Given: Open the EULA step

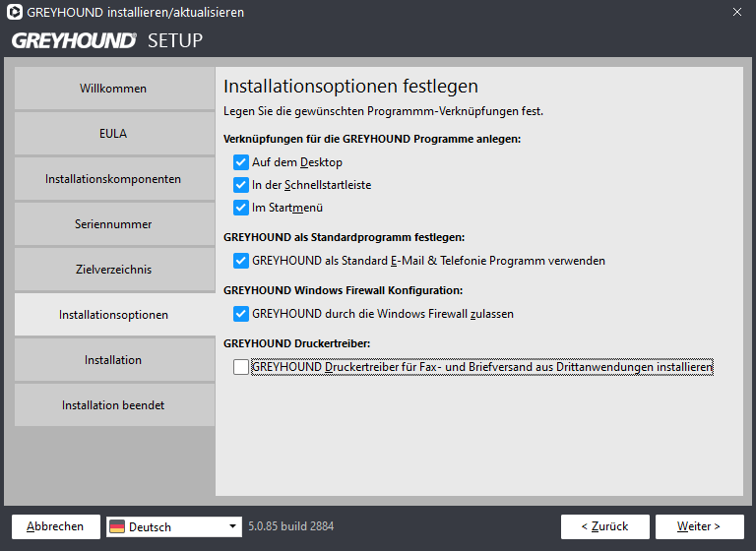Looking at the screenshot, I should click(x=115, y=134).
